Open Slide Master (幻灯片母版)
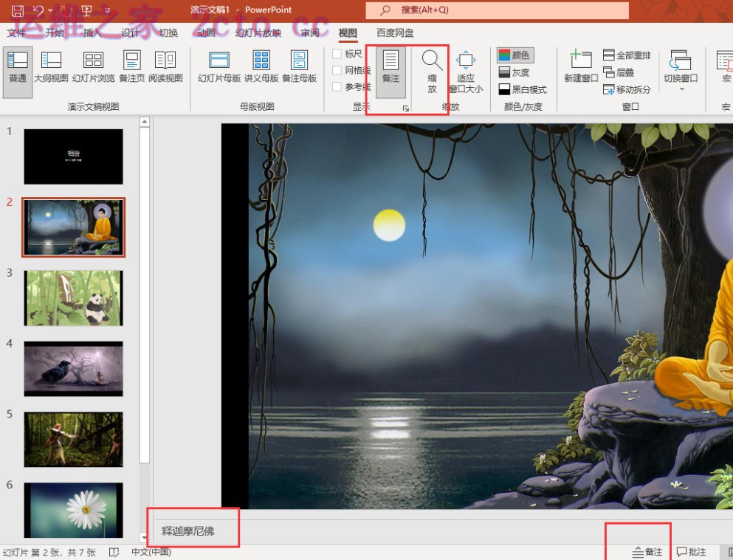 click(218, 67)
